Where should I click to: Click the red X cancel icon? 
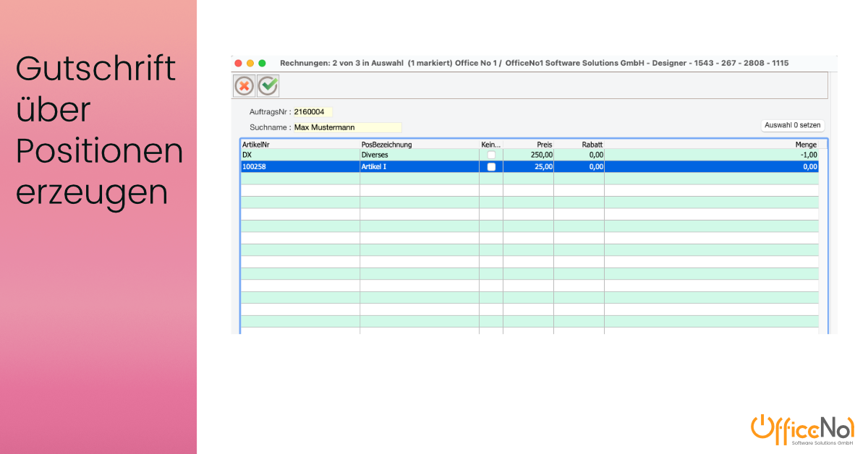coord(244,85)
